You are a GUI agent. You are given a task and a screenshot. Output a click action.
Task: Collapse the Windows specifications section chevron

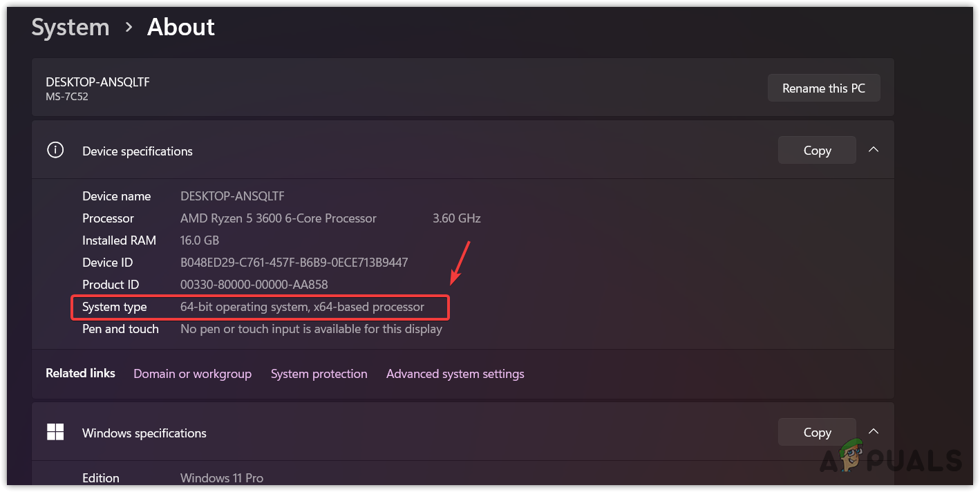tap(874, 432)
